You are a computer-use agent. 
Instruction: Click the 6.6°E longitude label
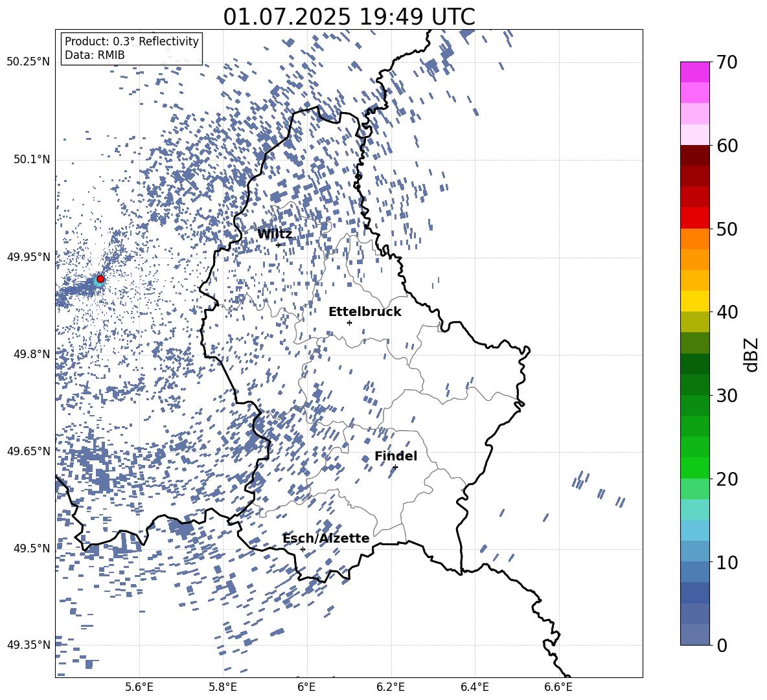[558, 688]
